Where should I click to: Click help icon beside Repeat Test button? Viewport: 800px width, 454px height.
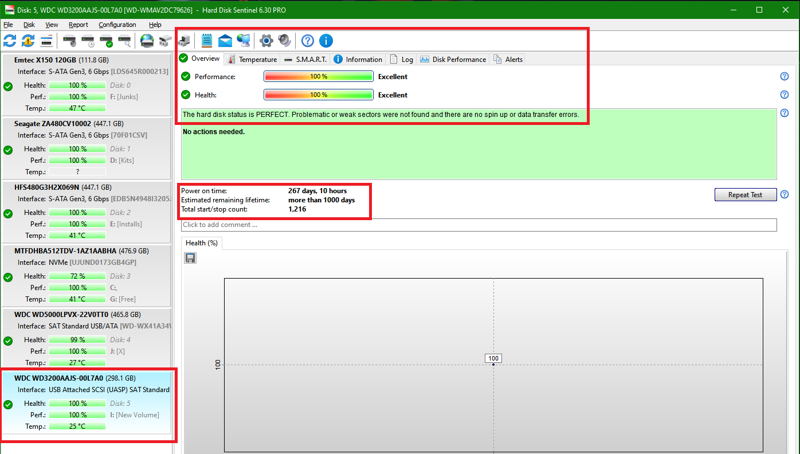point(784,194)
